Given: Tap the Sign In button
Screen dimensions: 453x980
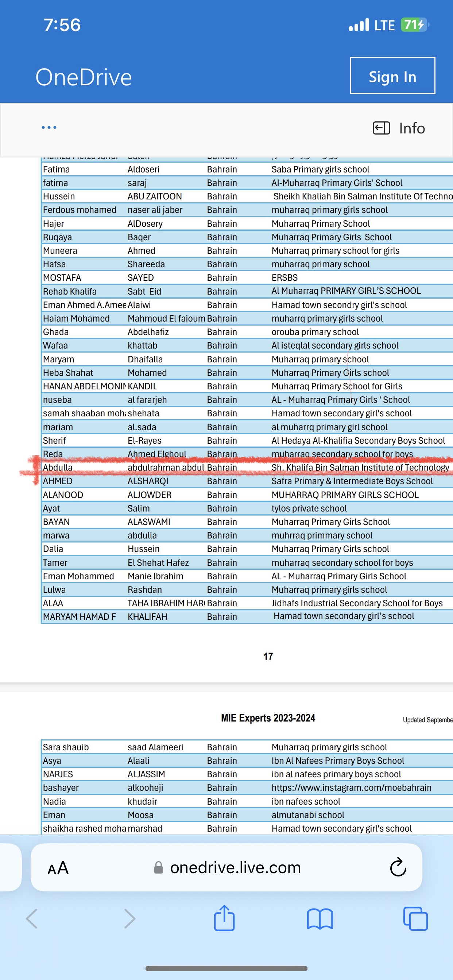Looking at the screenshot, I should point(392,75).
